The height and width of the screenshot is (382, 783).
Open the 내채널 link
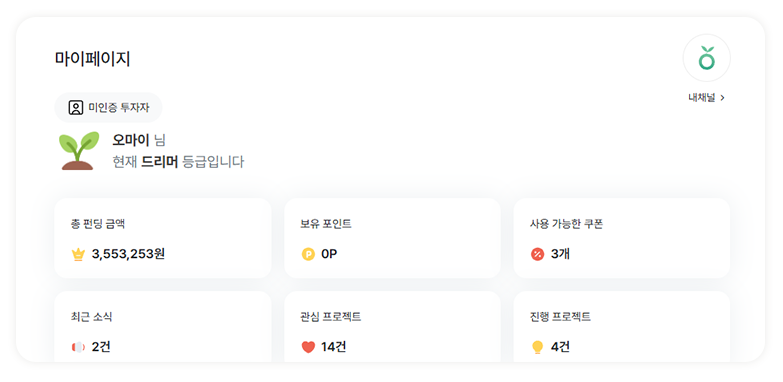tap(707, 98)
